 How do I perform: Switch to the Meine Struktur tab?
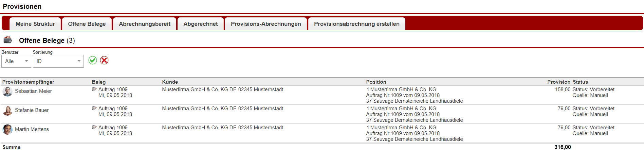35,24
